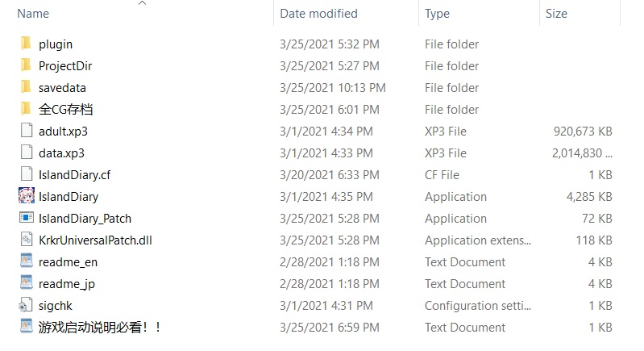Click the IslandDiary.cf file icon

(26, 174)
